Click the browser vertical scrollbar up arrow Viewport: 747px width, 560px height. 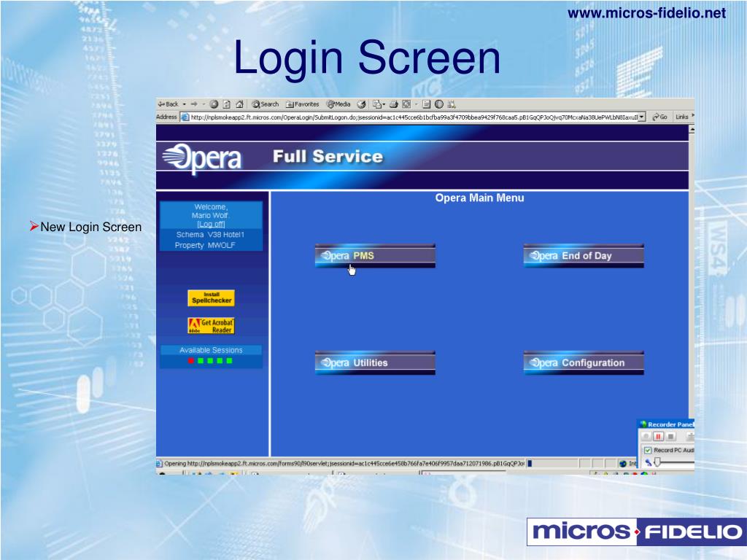692,130
